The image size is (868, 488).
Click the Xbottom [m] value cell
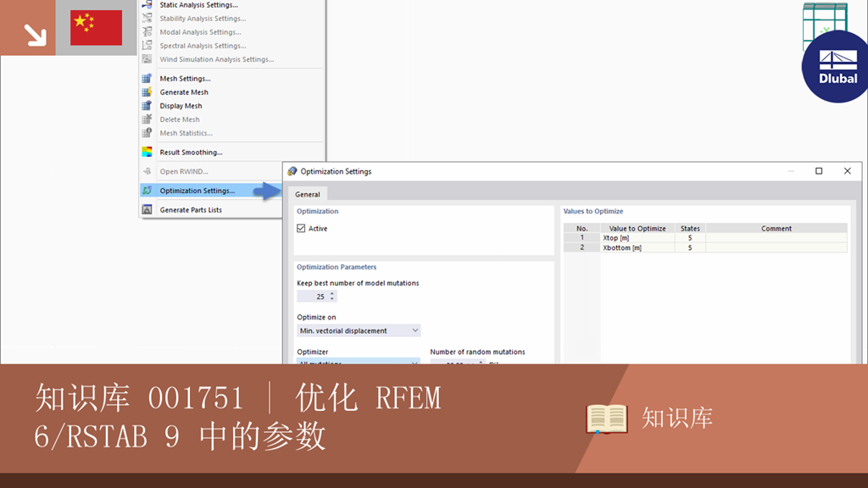(637, 248)
